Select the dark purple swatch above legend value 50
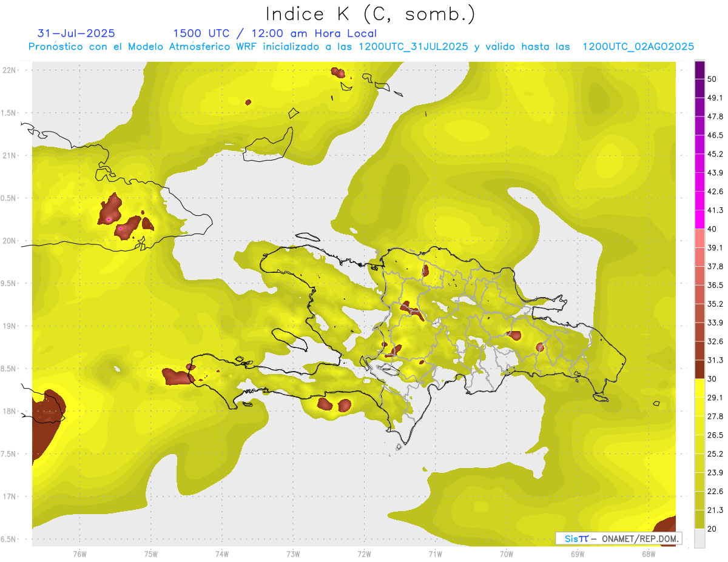 pos(699,70)
